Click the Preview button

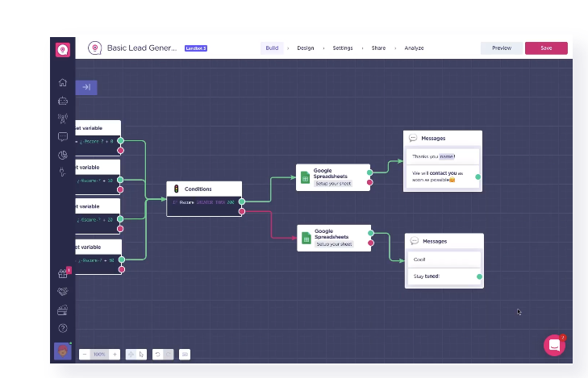tap(501, 48)
